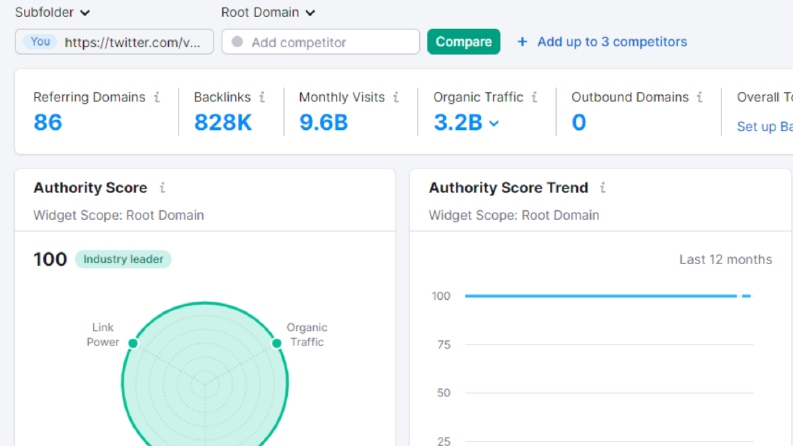793x446 pixels.
Task: Click the grey dot in competitor field
Action: pyautogui.click(x=237, y=41)
